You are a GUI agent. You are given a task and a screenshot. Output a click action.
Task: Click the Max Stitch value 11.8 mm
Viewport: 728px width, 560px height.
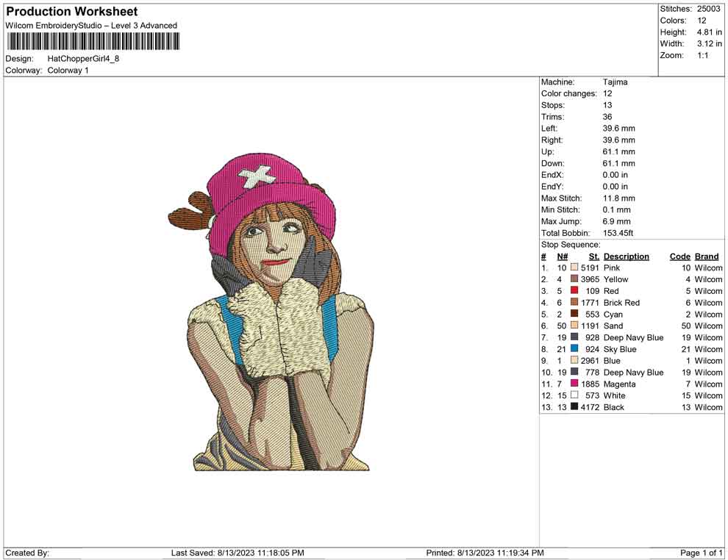tap(618, 198)
